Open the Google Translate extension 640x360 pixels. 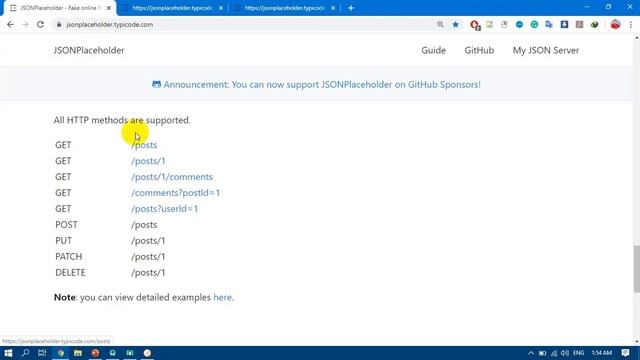pos(549,24)
